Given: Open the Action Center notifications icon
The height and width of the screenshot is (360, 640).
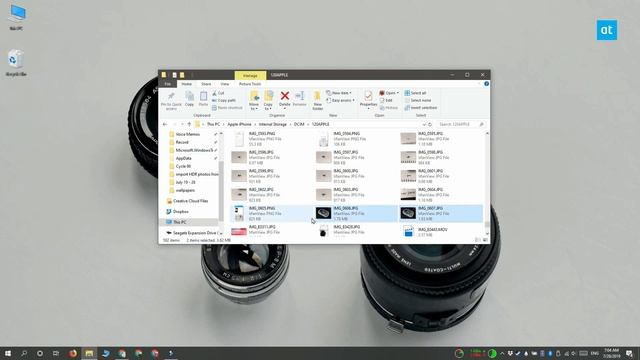Looking at the screenshot, I should (629, 353).
